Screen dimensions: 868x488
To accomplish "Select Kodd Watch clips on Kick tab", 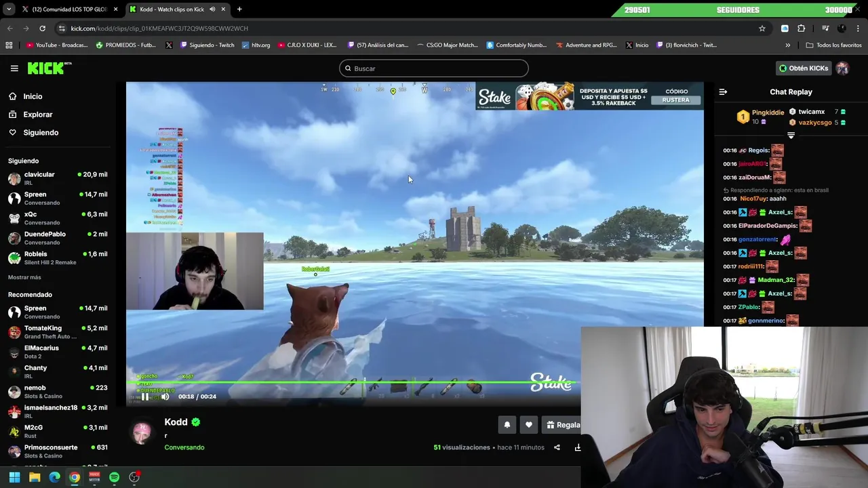I will point(176,9).
